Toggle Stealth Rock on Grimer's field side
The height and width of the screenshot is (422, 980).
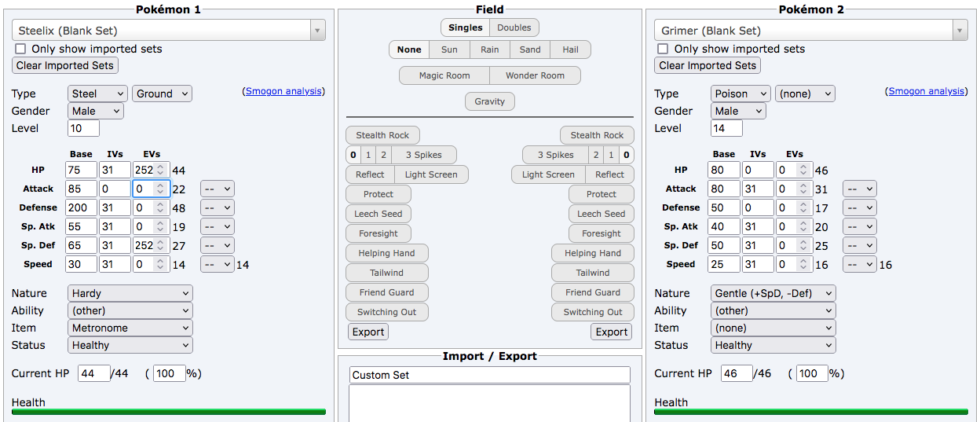pos(597,135)
